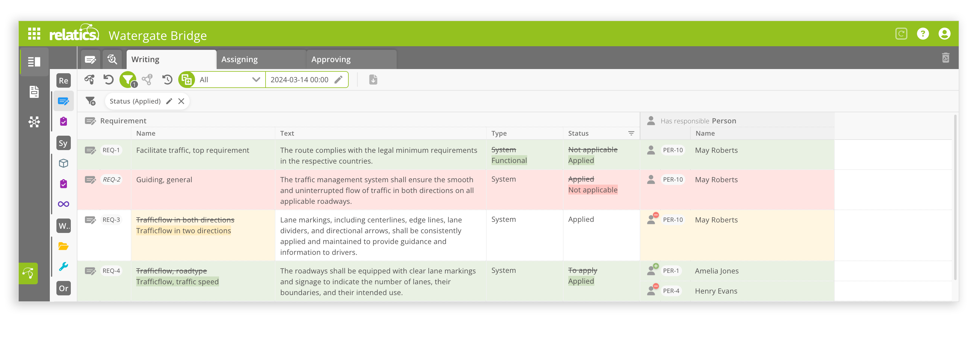Click the add-filter funnel icon
This screenshot has width=980, height=341.
[x=91, y=101]
